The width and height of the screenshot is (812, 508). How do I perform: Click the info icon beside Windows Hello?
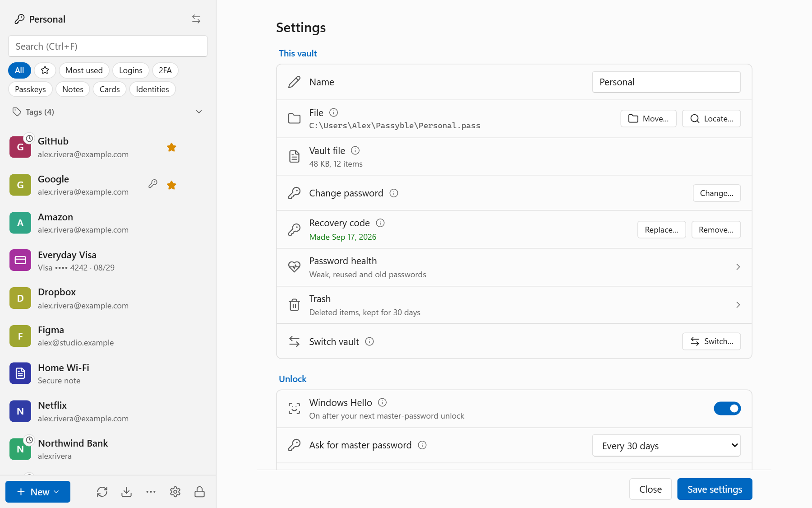pos(383,402)
